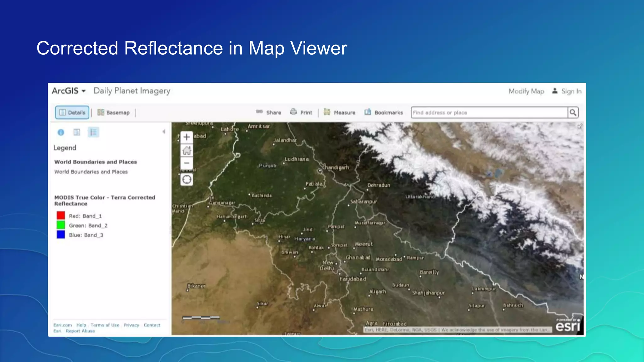Image resolution: width=644 pixels, height=362 pixels.
Task: Click the Bareilly label on map
Action: pos(429,272)
